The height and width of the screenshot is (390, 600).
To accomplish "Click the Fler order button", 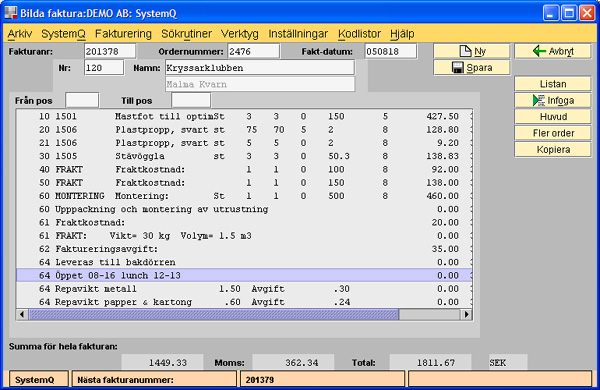I will point(553,133).
